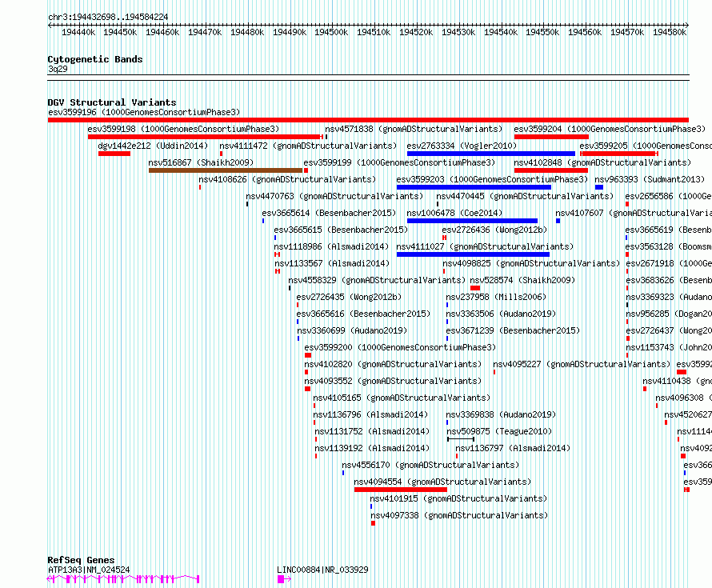Open nsv4098825 (gnomADStructuralVariants) label
The width and height of the screenshot is (712, 588).
coord(531,263)
